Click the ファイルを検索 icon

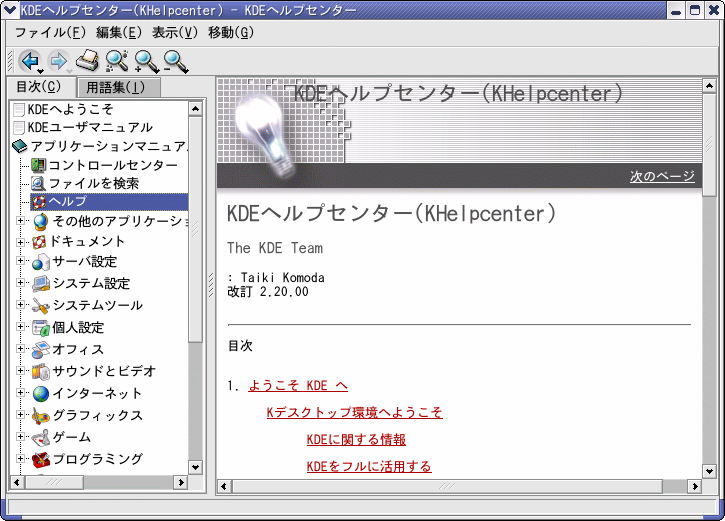pos(38,184)
